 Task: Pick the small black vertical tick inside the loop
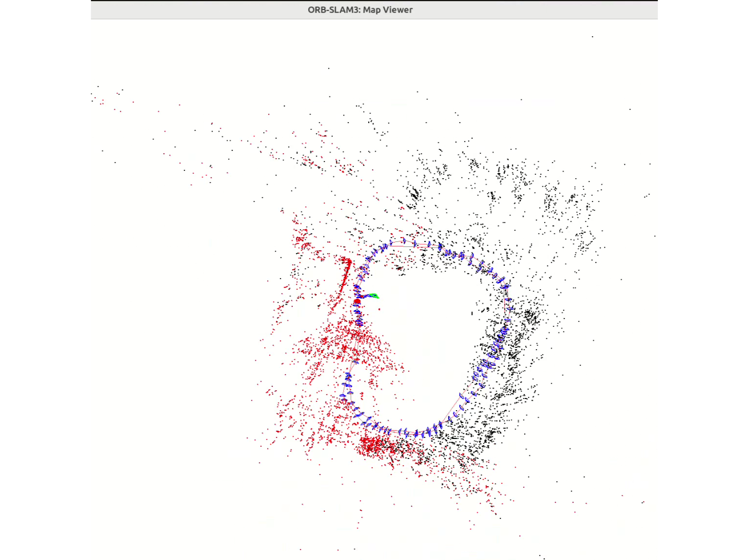click(472, 313)
